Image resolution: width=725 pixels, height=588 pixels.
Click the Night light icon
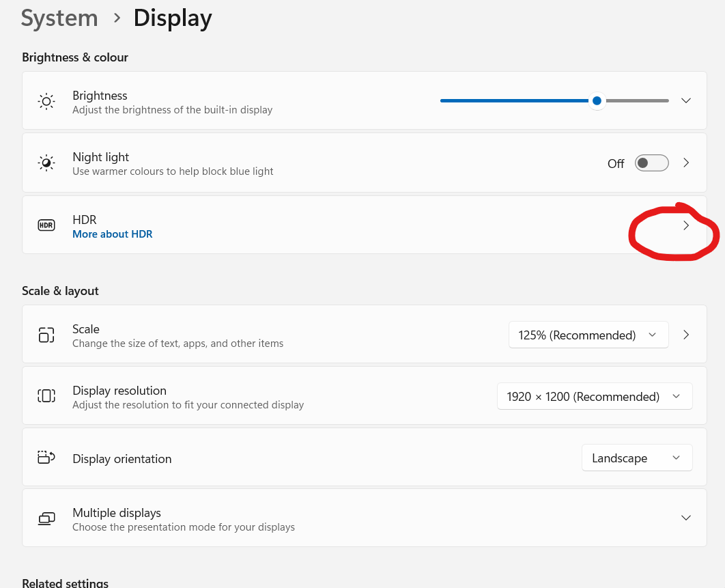46,163
